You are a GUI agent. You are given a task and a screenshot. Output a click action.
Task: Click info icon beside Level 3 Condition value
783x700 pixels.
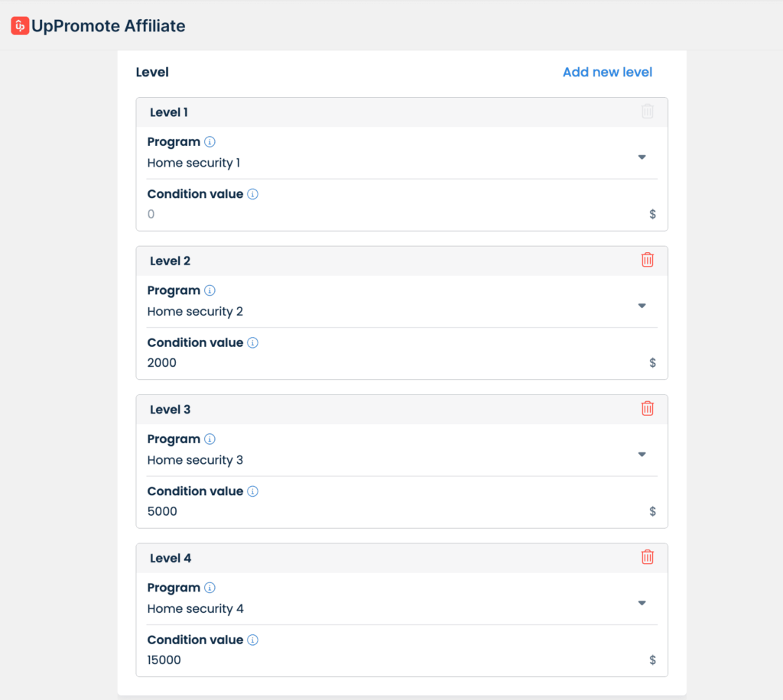[253, 491]
